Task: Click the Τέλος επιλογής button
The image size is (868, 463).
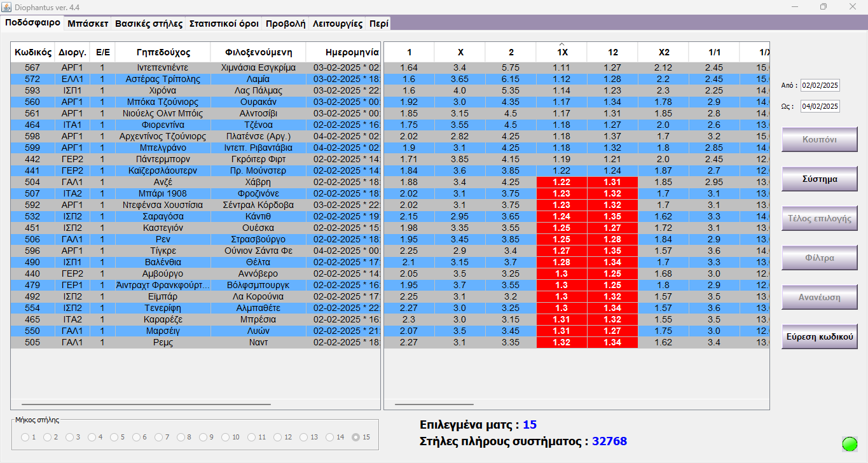Action: coord(820,218)
